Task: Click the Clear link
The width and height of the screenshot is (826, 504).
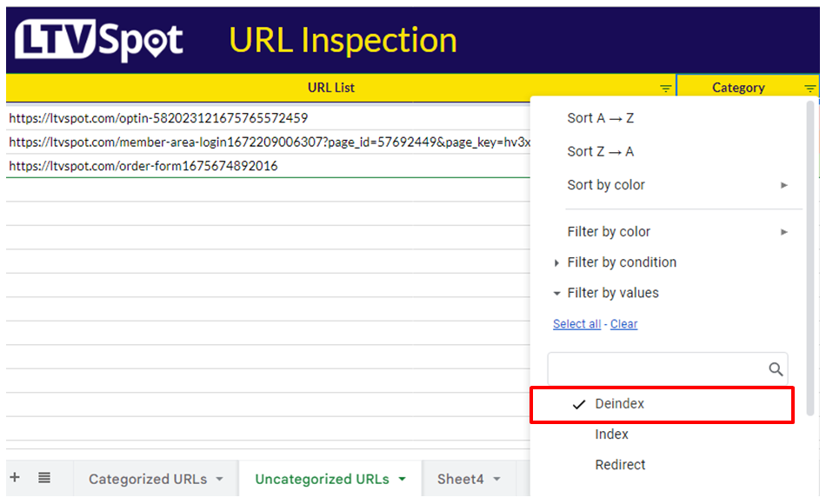Action: coord(623,324)
